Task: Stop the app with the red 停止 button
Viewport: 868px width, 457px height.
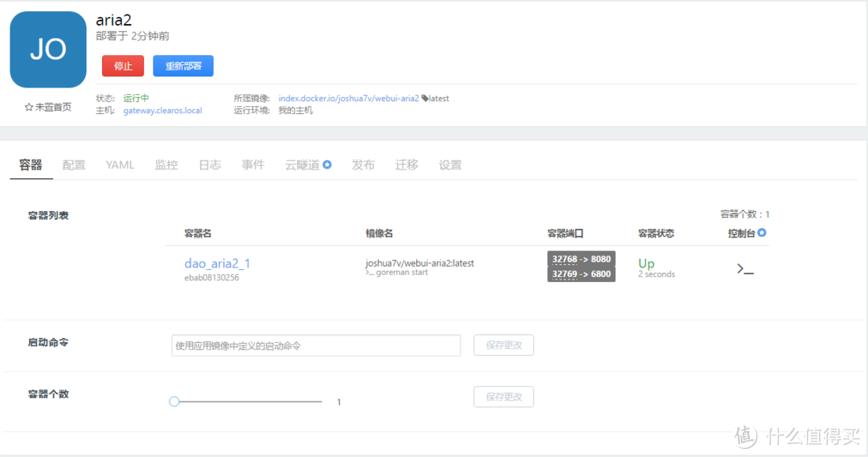Action: 123,66
